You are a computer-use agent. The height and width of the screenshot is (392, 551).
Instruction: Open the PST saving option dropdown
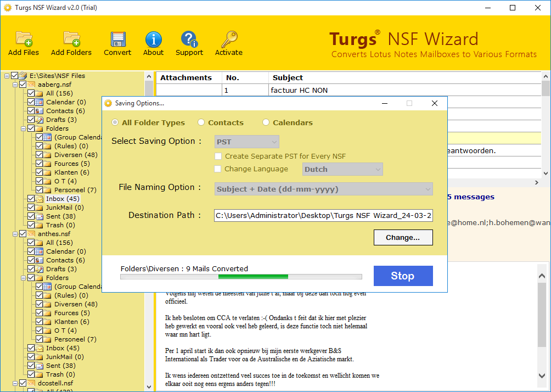pyautogui.click(x=246, y=142)
